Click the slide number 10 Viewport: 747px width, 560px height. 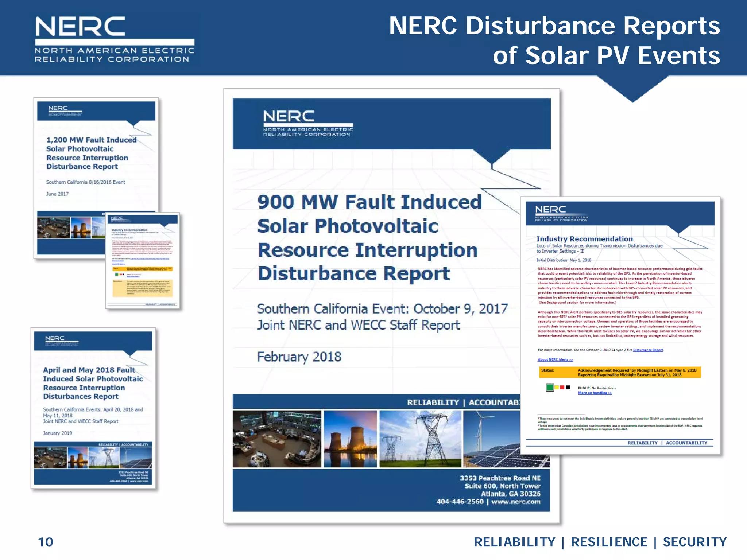tap(46, 542)
